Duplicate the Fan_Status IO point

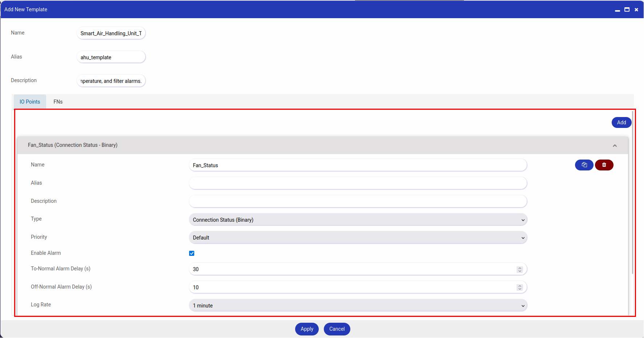pos(584,165)
